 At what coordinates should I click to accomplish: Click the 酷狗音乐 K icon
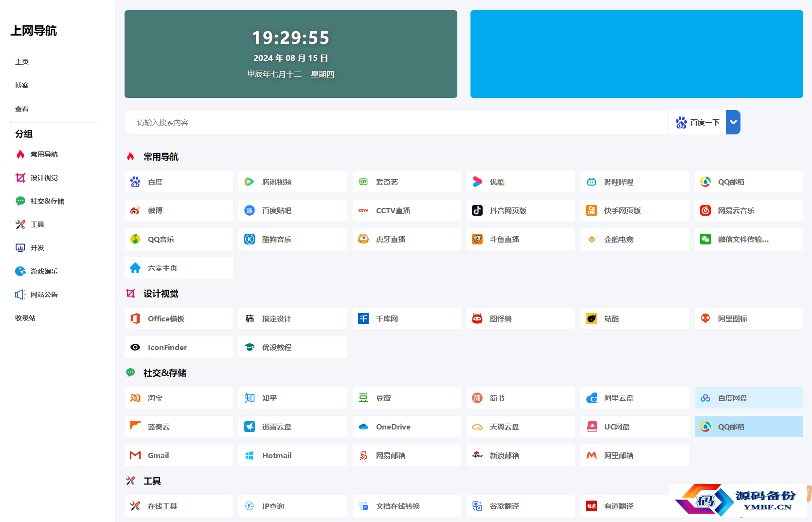(250, 239)
